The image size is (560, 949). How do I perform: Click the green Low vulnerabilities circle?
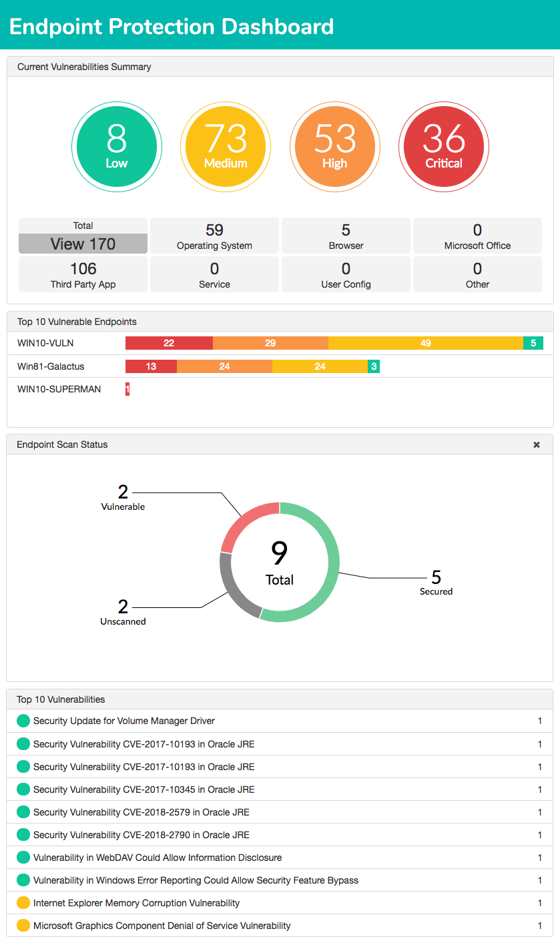[x=116, y=147]
